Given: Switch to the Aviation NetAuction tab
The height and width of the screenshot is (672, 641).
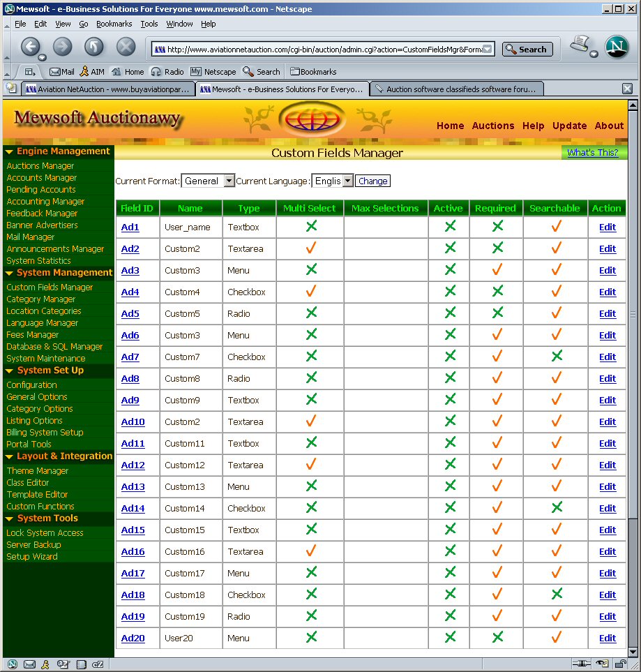Looking at the screenshot, I should [x=107, y=89].
